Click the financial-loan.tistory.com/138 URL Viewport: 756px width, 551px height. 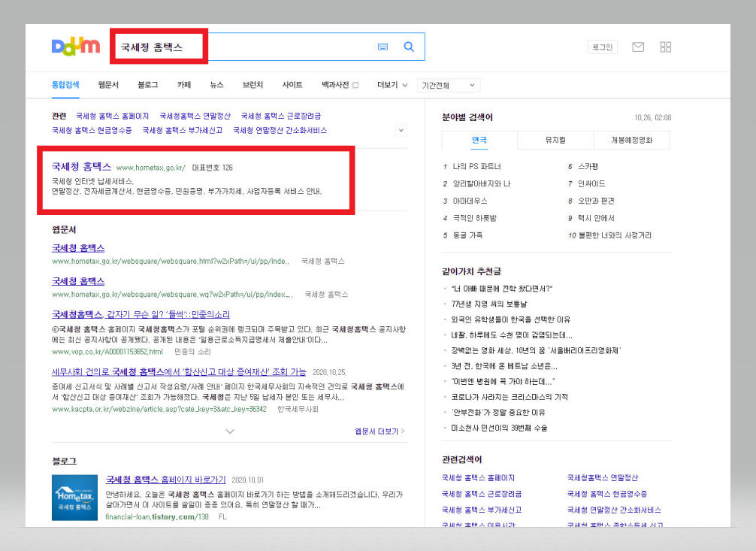click(x=157, y=516)
